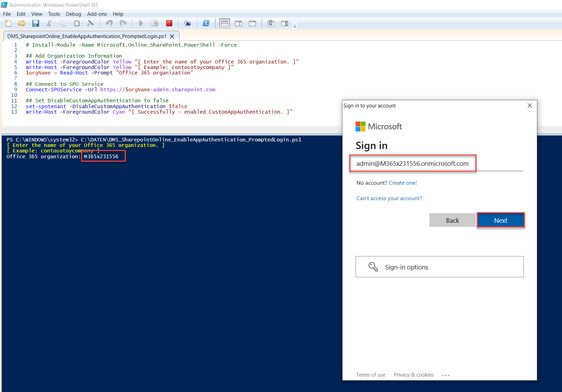Click the Next button in sign-in dialog
Image resolution: width=562 pixels, height=392 pixels.
coord(501,220)
